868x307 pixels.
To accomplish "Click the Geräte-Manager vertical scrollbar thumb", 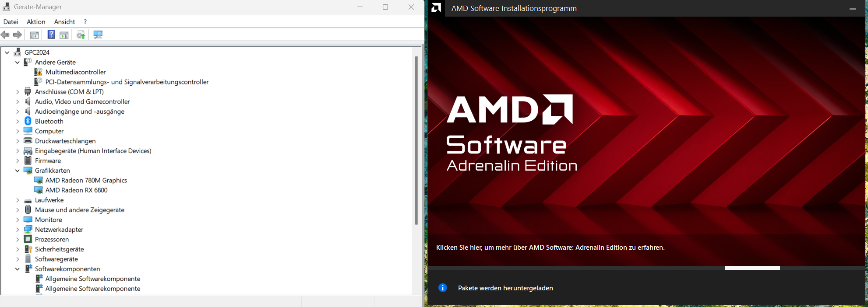I will click(416, 140).
